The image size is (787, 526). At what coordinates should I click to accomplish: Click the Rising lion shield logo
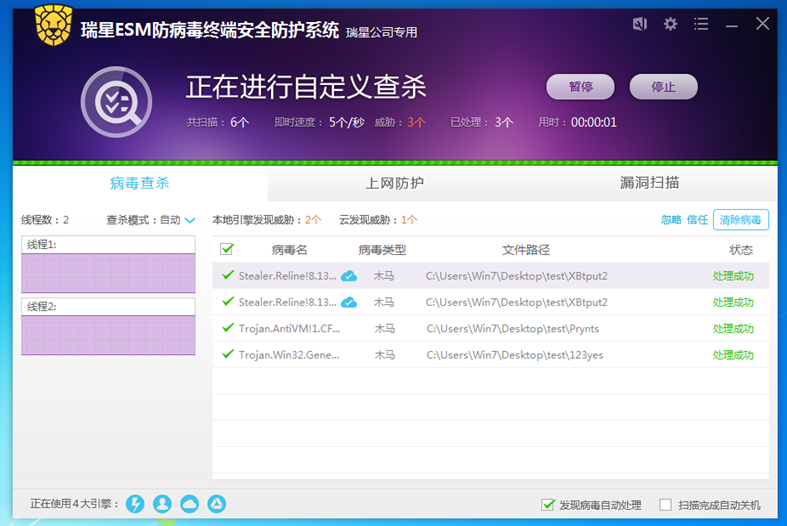(x=54, y=25)
